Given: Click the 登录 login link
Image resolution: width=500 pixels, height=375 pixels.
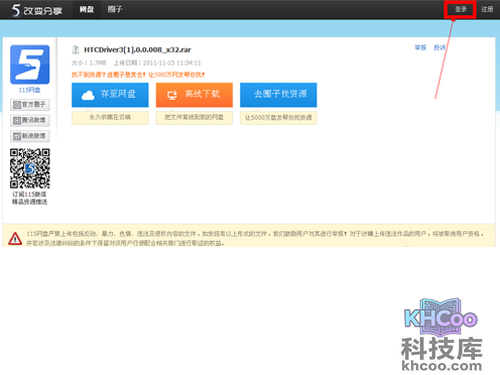Looking at the screenshot, I should (461, 9).
